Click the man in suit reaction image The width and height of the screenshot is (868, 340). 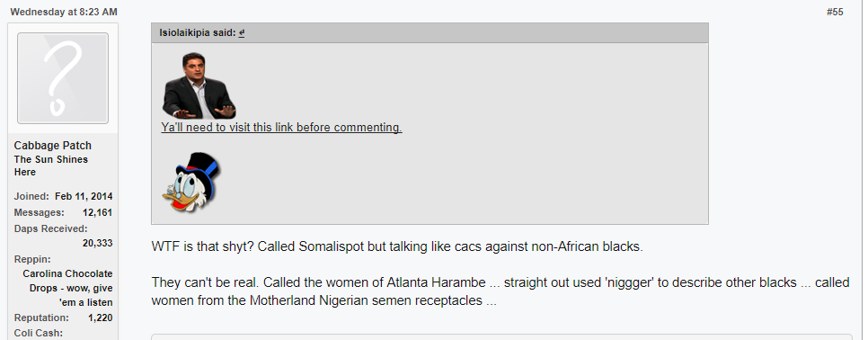click(199, 85)
